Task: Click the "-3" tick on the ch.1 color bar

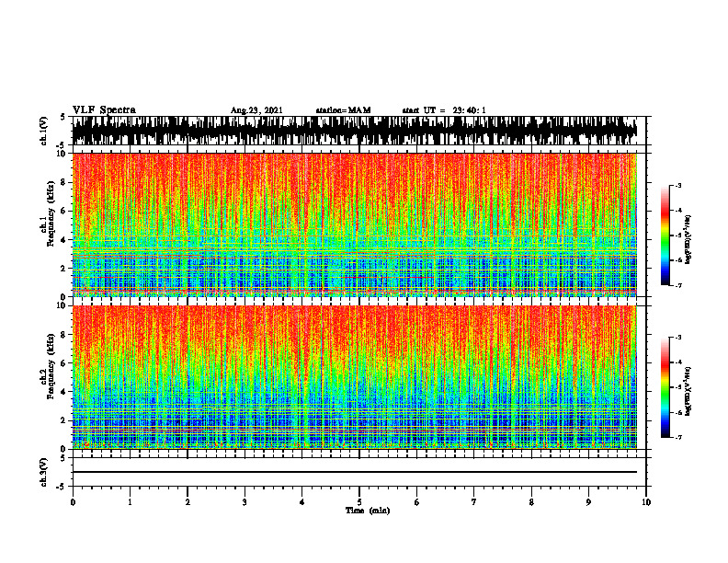Action: click(678, 186)
